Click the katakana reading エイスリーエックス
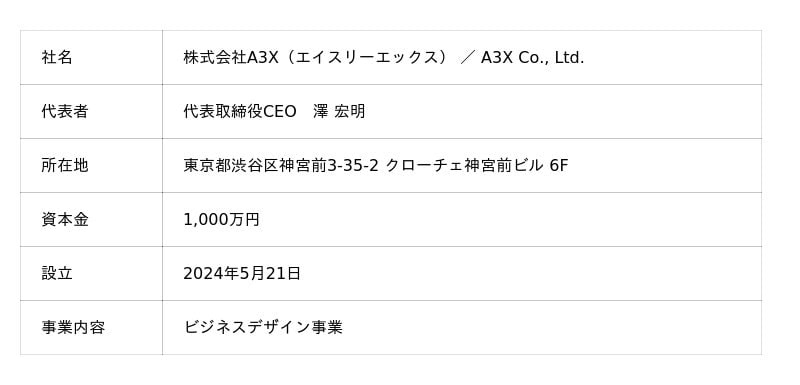Viewport: 800px width, 385px height. (364, 58)
